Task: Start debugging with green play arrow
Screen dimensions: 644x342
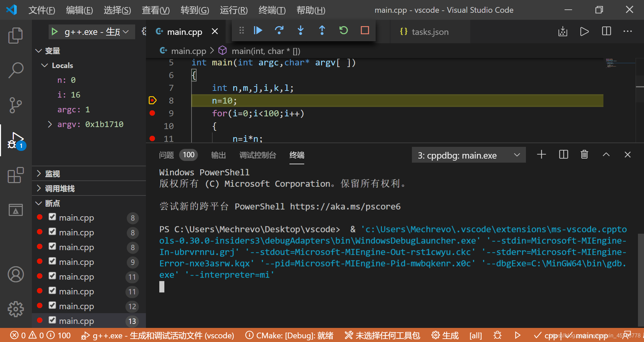Action: (54, 32)
